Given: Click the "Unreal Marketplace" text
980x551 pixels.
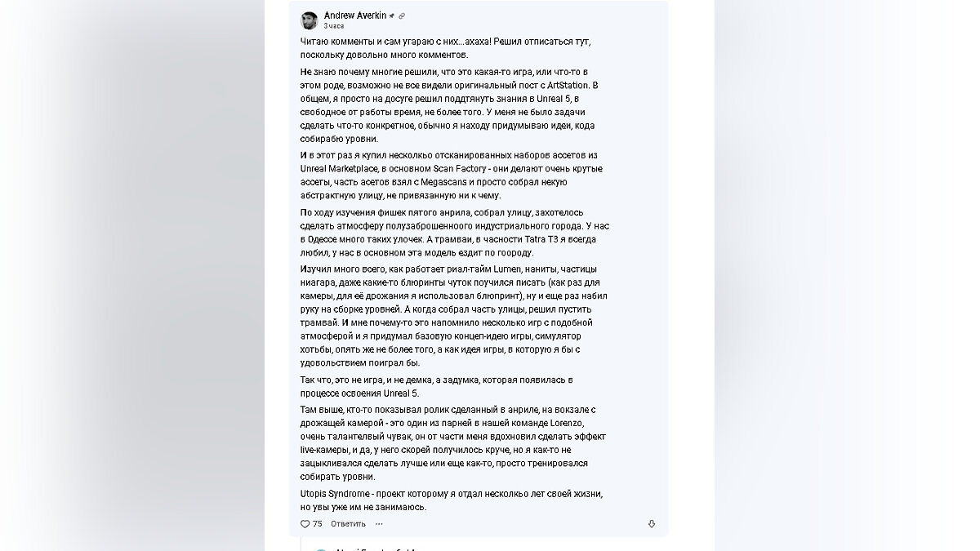Looking at the screenshot, I should [x=332, y=169].
